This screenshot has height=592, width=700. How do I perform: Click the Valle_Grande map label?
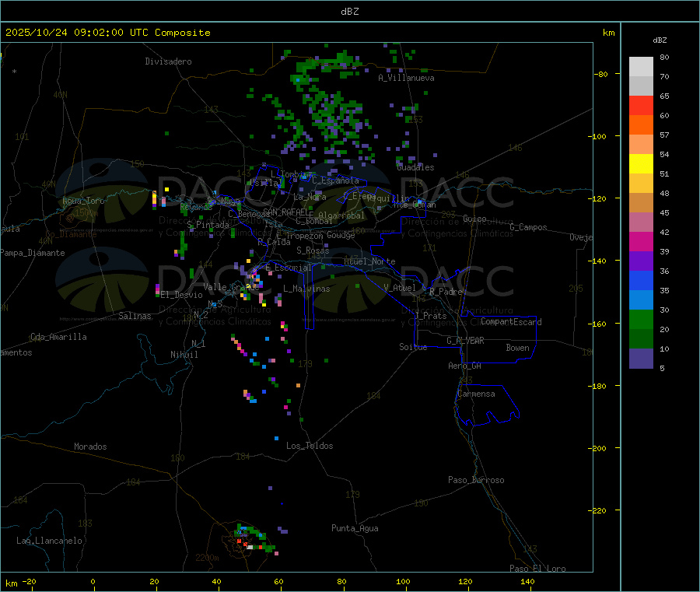point(231,287)
